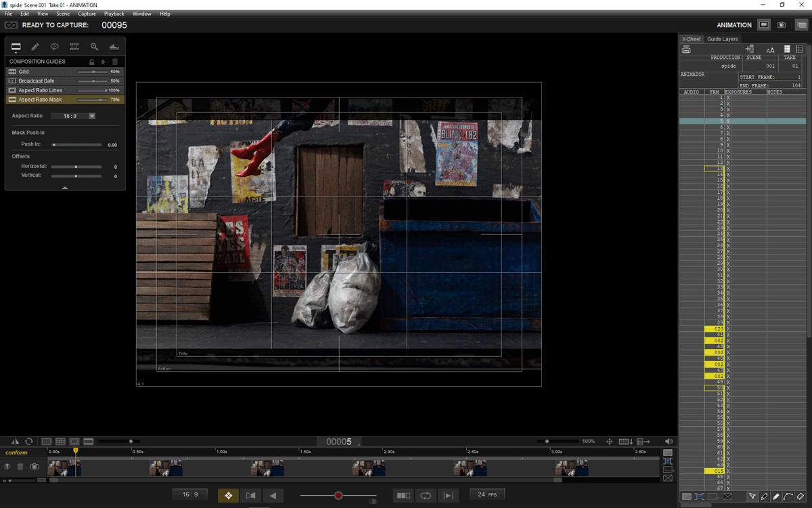Select the magnifier zoom tool icon
This screenshot has width=812, height=508.
(x=94, y=47)
